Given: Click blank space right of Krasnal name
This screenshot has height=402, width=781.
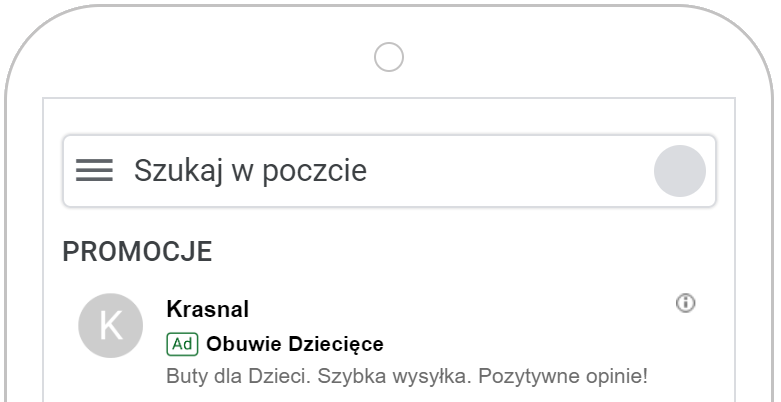Looking at the screenshot, I should click(450, 310).
